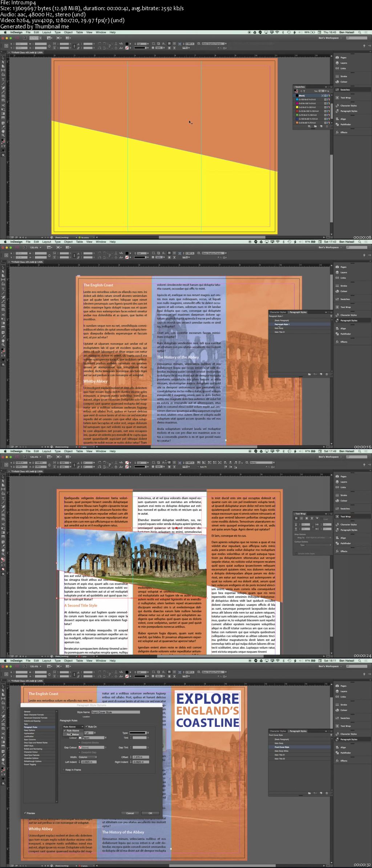The width and height of the screenshot is (372, 868).
Task: Click the Left Indent field in Paragraph Rules
Action: [89, 762]
